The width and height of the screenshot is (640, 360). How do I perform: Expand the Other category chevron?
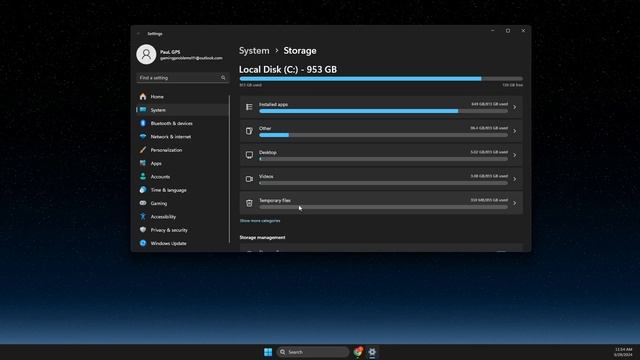pyautogui.click(x=515, y=131)
